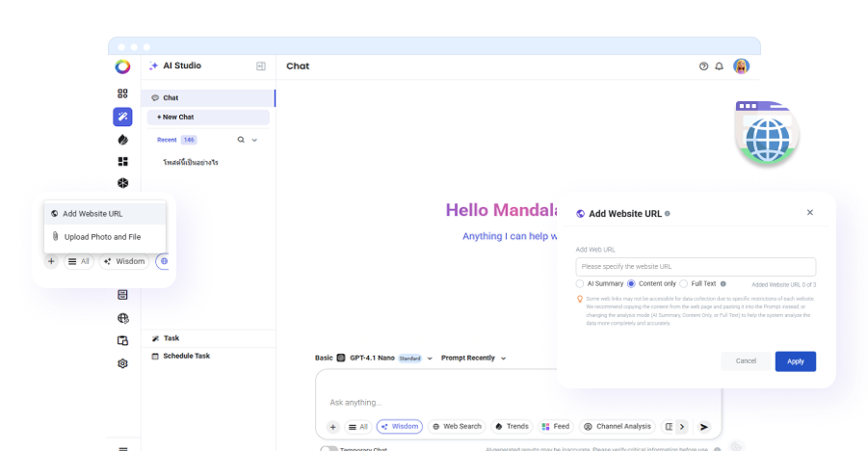Select the Full Text radio option

click(684, 283)
